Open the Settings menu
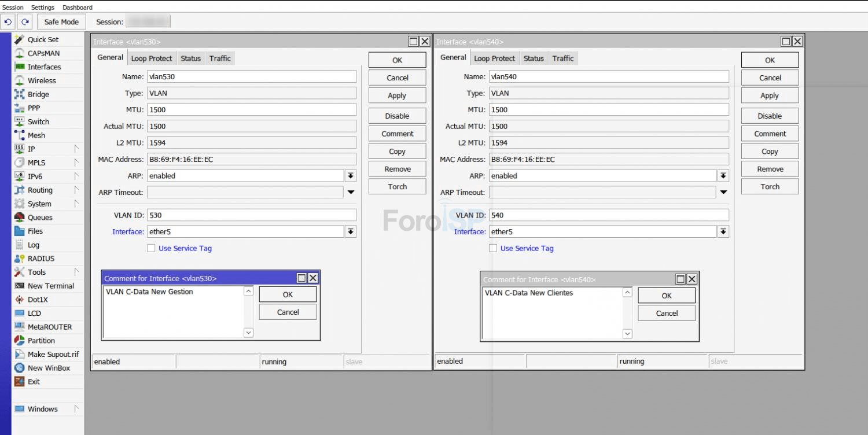Screen dimensions: 868x435 coord(43,8)
